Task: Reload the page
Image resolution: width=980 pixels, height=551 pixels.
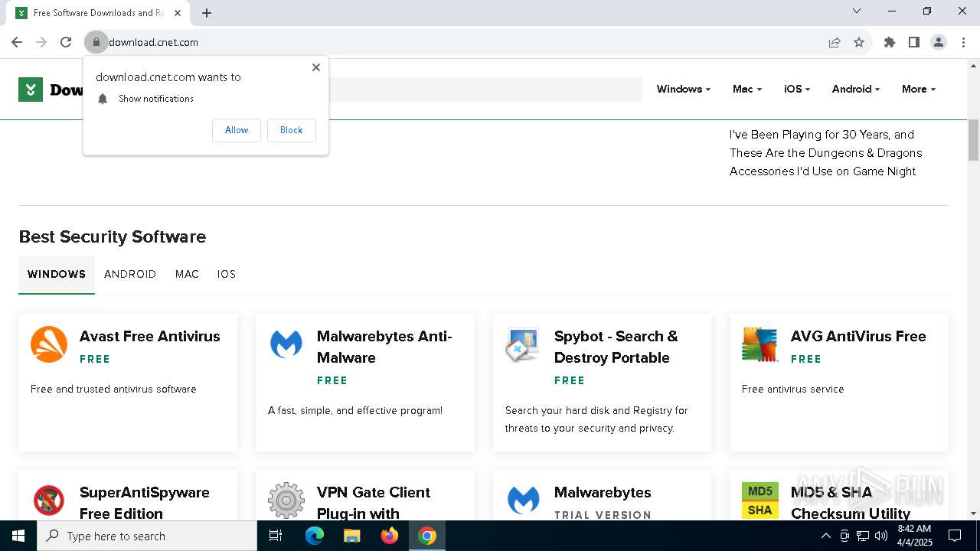Action: 66,42
